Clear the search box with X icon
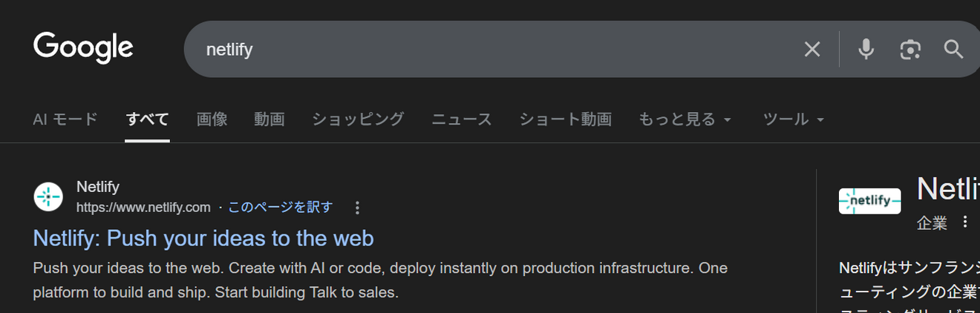This screenshot has height=313, width=980. click(812, 50)
